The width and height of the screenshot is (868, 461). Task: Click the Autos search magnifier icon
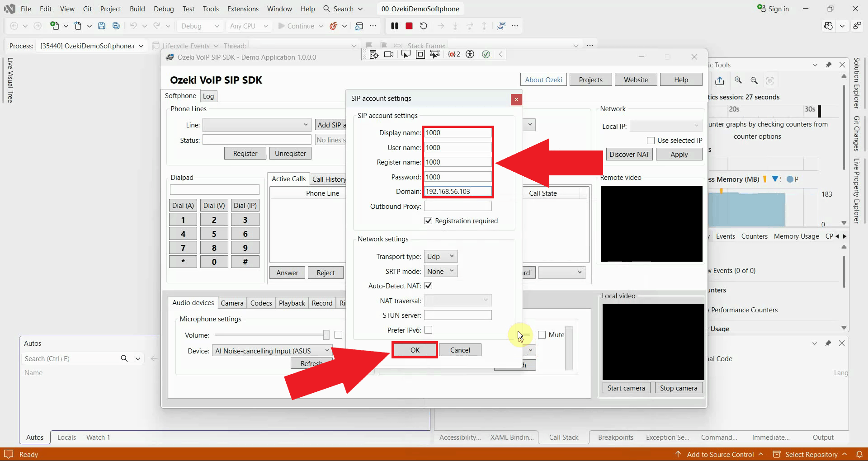click(124, 358)
